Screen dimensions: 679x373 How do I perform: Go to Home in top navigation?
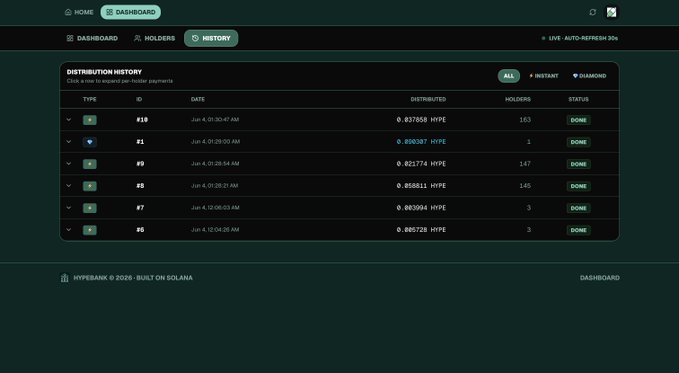click(x=79, y=12)
